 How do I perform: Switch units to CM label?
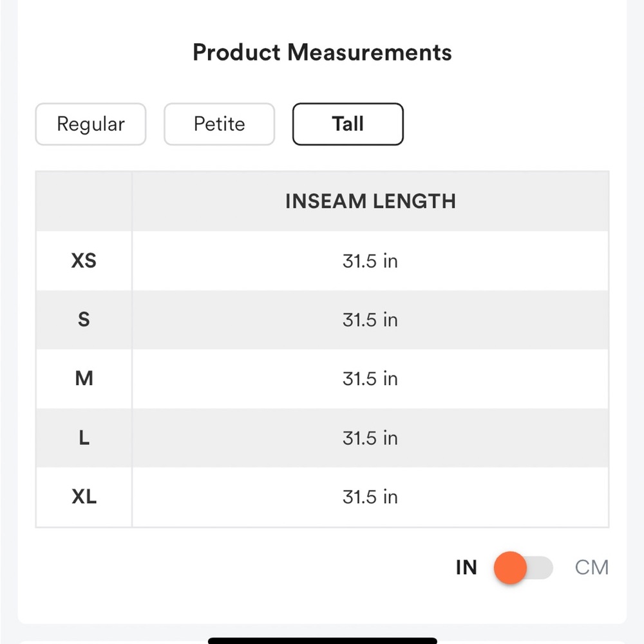(591, 567)
